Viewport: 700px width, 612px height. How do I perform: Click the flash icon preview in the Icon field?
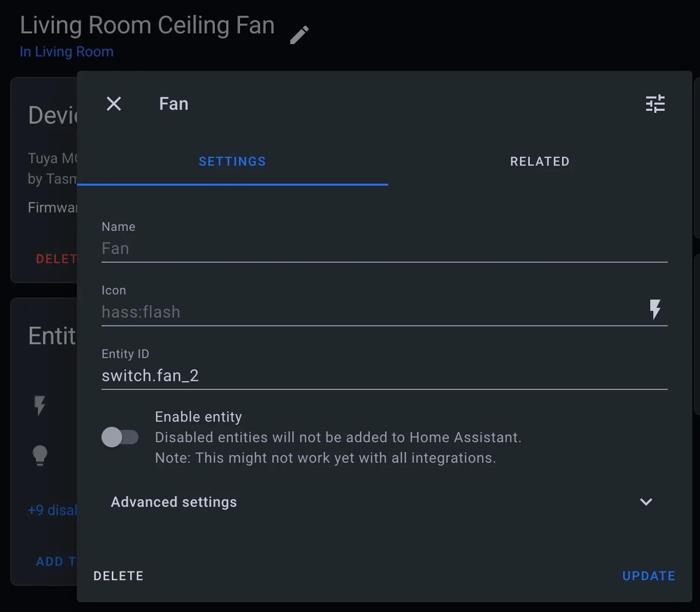click(x=656, y=309)
